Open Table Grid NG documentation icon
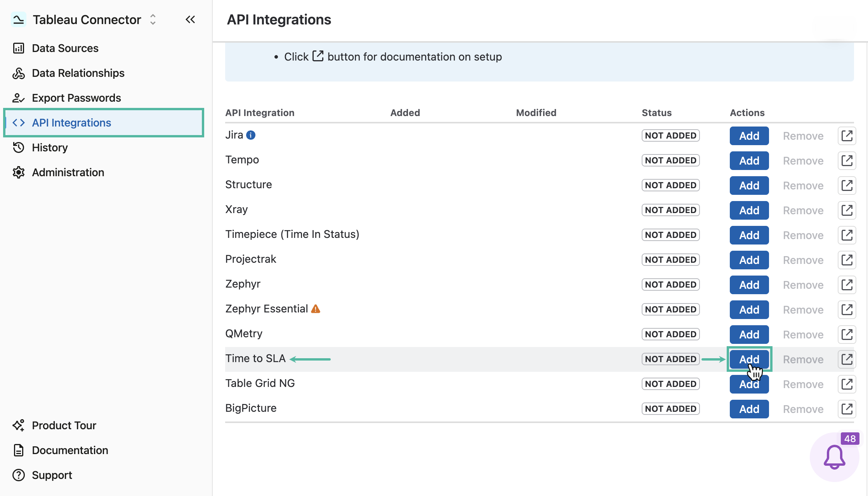The image size is (868, 496). click(x=847, y=384)
